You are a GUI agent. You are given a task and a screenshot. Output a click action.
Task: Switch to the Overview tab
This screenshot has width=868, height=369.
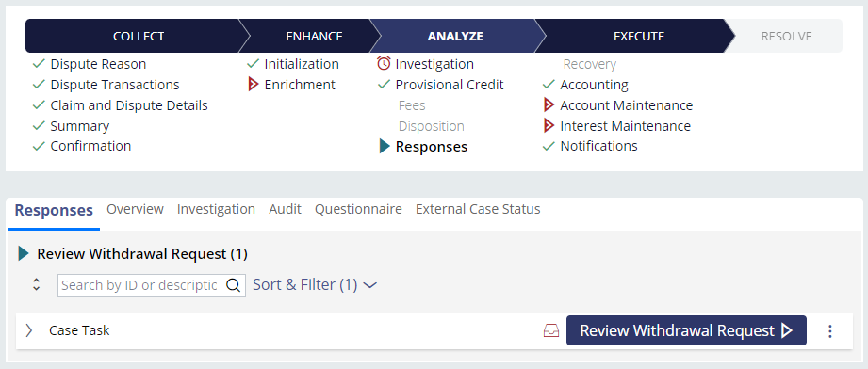point(135,209)
